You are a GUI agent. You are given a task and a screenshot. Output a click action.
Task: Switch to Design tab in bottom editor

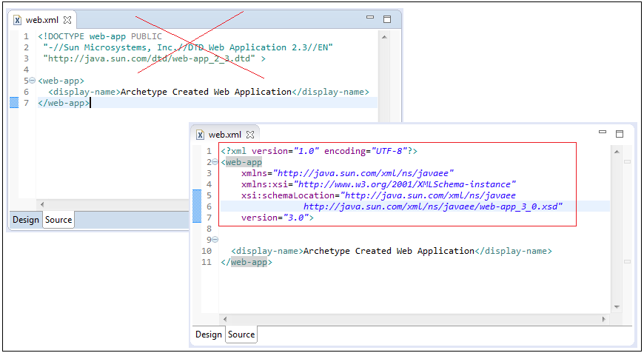click(208, 334)
